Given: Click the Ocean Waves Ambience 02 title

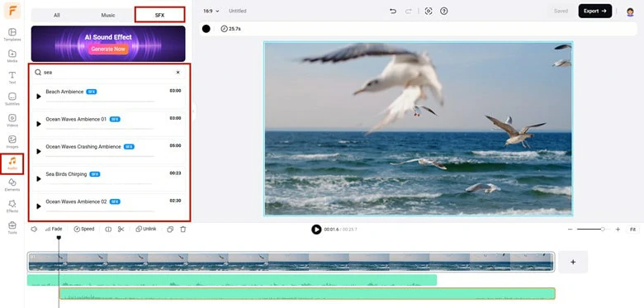Looking at the screenshot, I should tap(76, 201).
